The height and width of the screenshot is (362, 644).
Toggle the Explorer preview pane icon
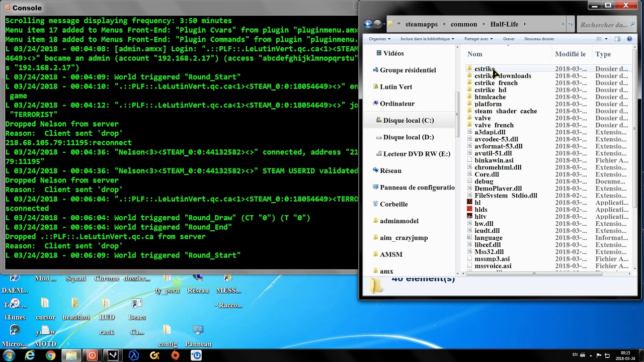617,39
